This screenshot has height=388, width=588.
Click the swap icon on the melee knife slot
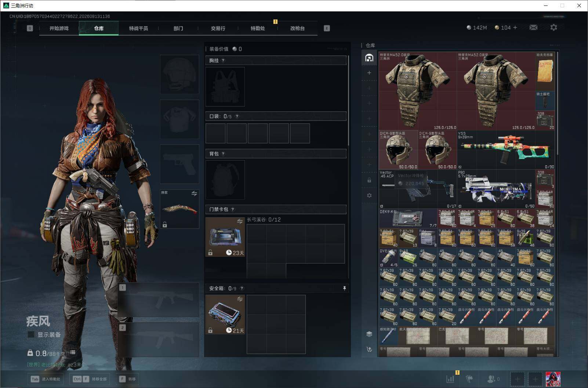(x=194, y=193)
